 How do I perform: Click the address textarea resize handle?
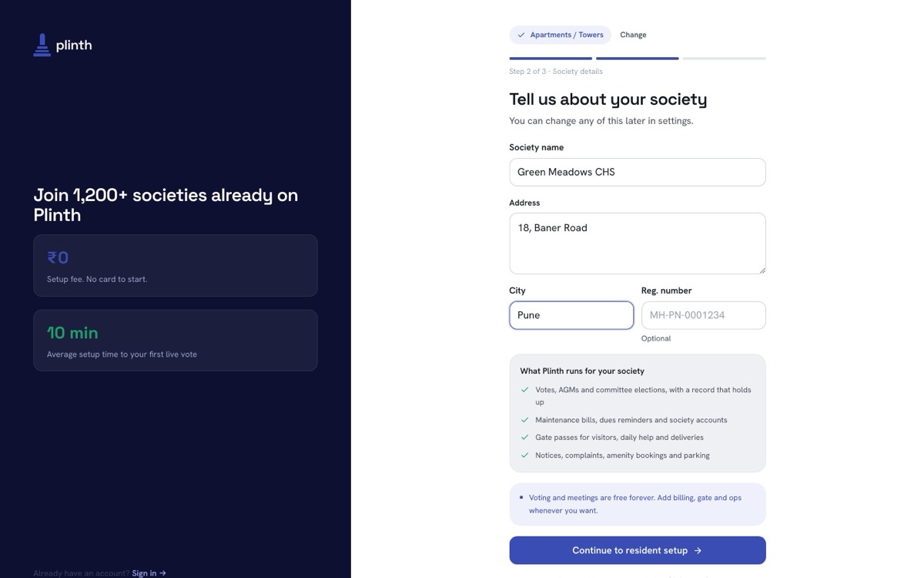click(762, 270)
